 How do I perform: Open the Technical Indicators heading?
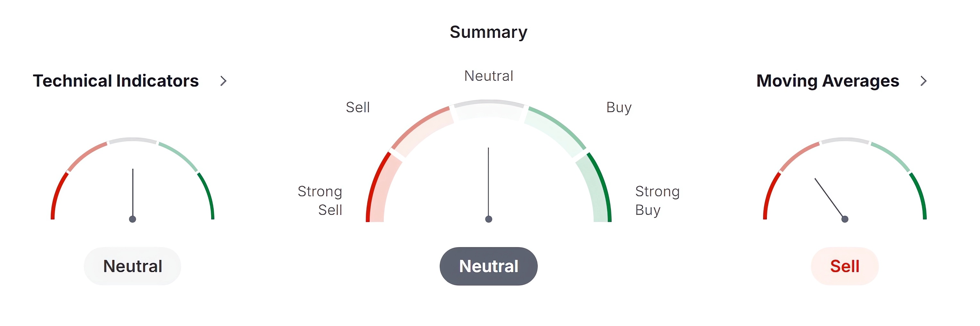pyautogui.click(x=116, y=81)
